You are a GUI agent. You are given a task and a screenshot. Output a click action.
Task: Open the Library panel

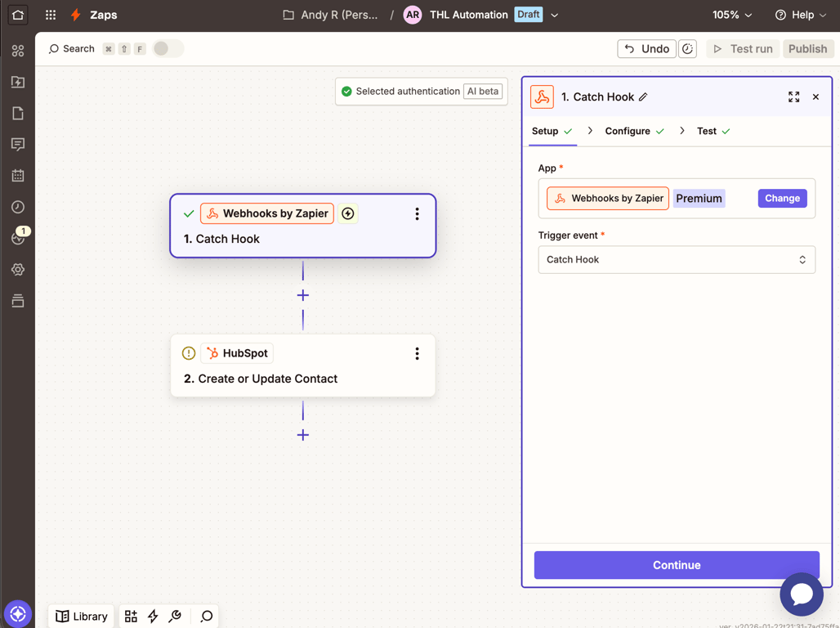coord(82,617)
